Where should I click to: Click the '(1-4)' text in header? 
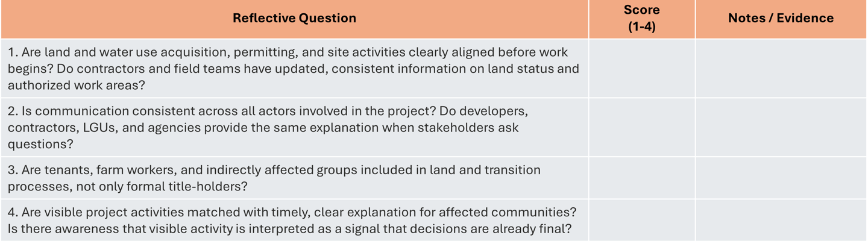pos(641,27)
